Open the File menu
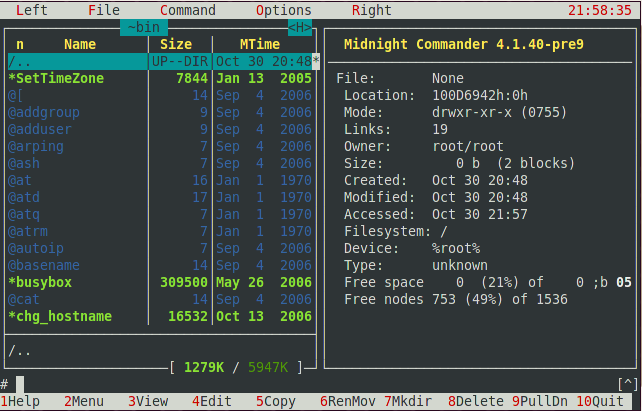Viewport: 642px width, 411px height. [104, 10]
